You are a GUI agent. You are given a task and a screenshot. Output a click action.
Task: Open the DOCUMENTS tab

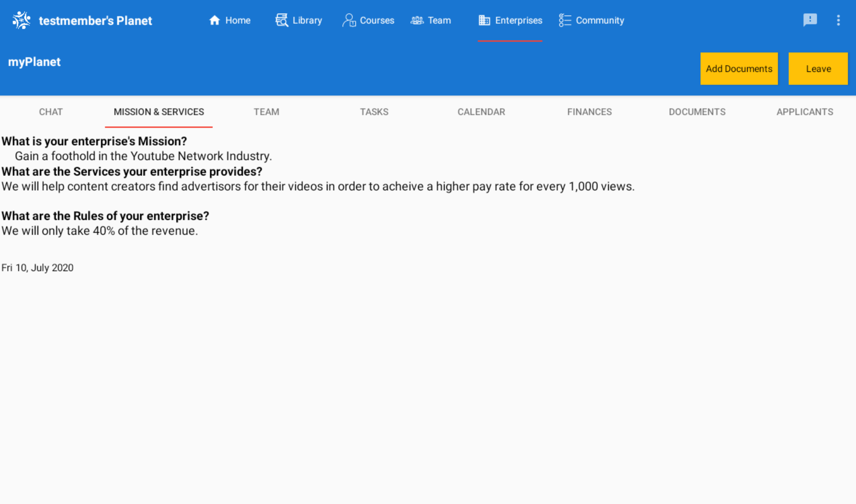click(x=697, y=112)
